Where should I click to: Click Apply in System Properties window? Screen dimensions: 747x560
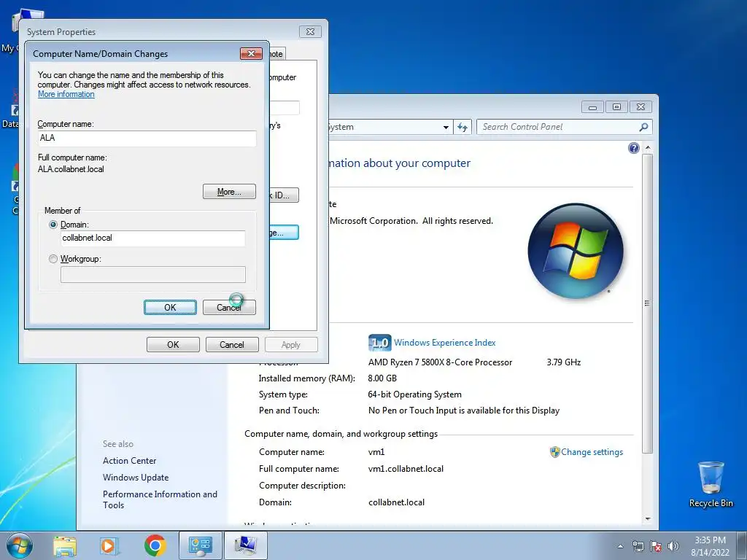(291, 344)
